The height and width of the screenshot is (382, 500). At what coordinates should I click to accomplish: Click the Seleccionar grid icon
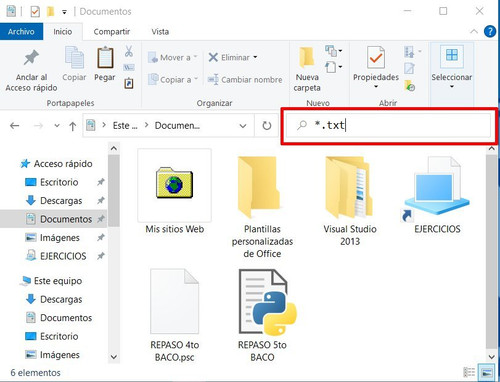point(452,55)
